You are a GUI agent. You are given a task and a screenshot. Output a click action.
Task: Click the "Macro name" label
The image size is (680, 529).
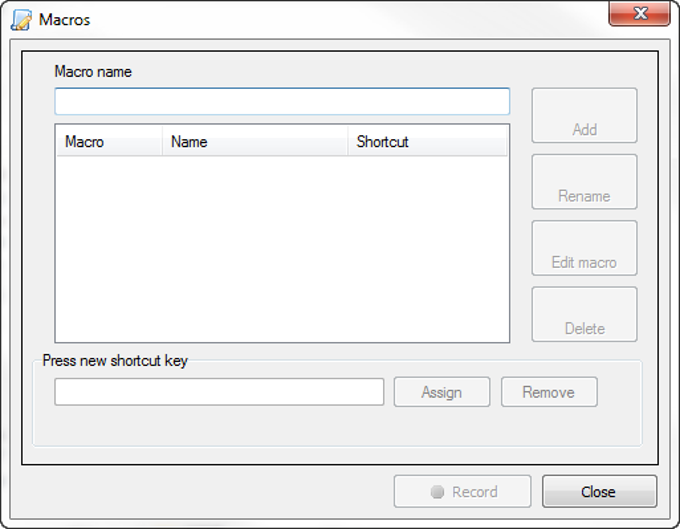click(93, 72)
